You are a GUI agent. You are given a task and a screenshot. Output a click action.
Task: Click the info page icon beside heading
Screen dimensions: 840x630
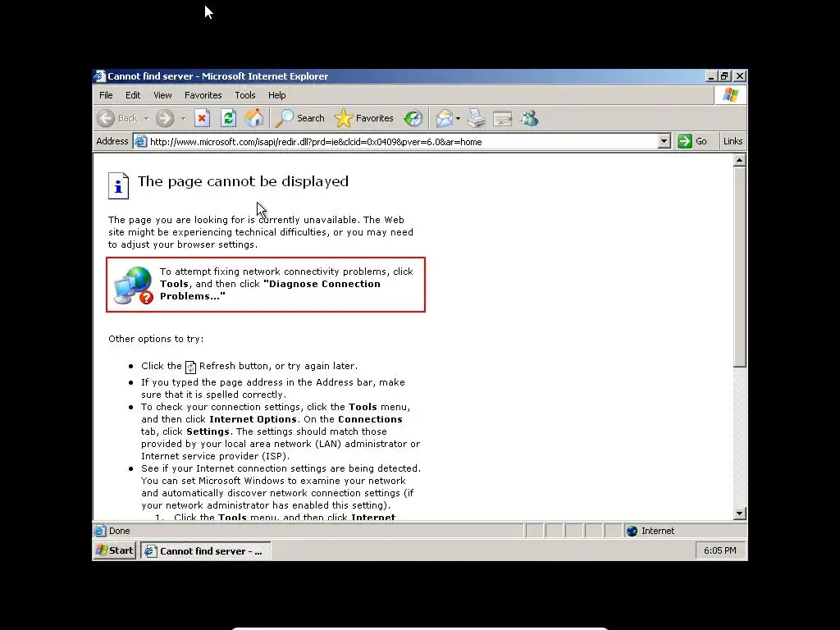118,186
